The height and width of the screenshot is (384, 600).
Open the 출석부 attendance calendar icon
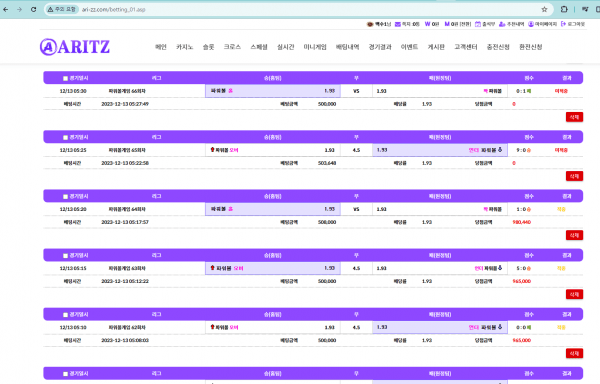point(478,24)
